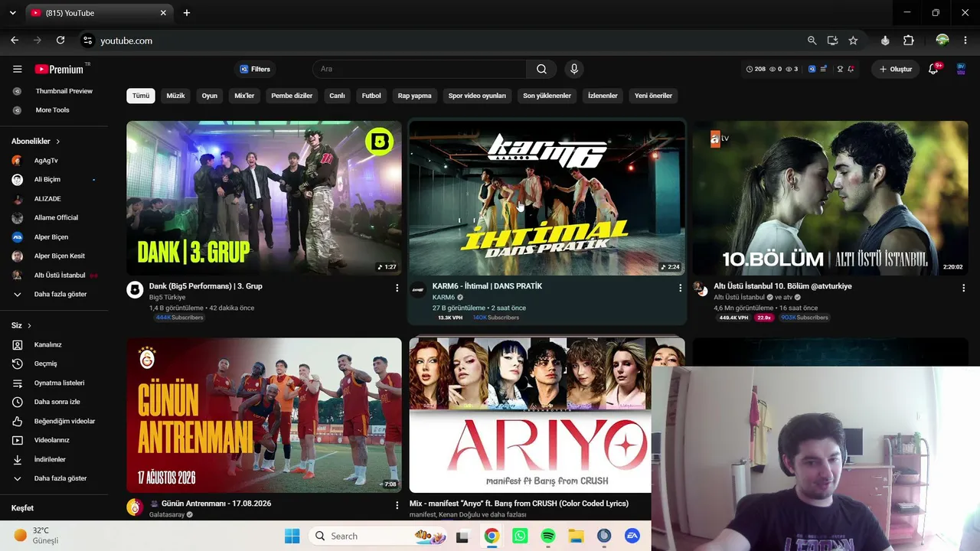Expand the Siz section arrow

pyautogui.click(x=29, y=325)
